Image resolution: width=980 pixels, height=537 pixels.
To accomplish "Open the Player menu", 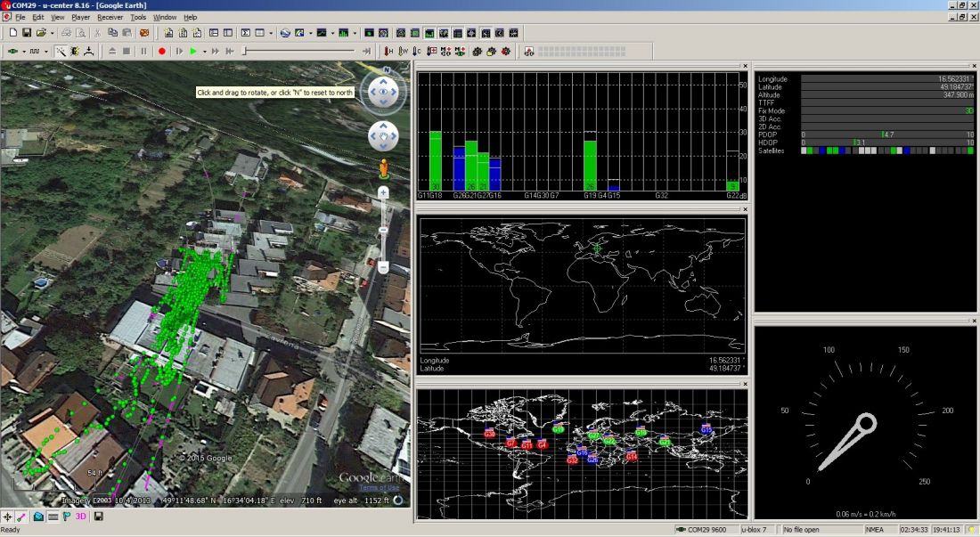I will pyautogui.click(x=80, y=18).
